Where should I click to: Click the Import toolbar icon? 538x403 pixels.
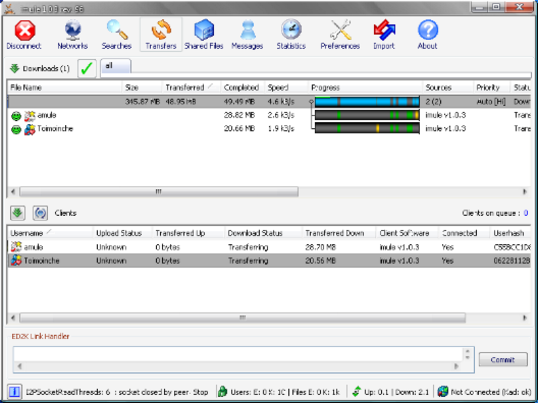coord(384,35)
